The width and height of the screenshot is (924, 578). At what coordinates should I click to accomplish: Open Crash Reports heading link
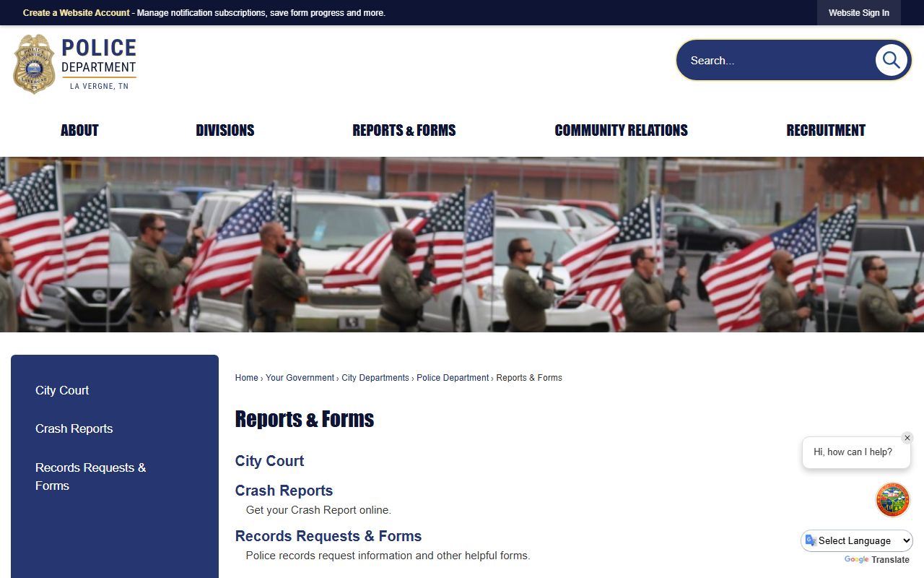click(284, 491)
